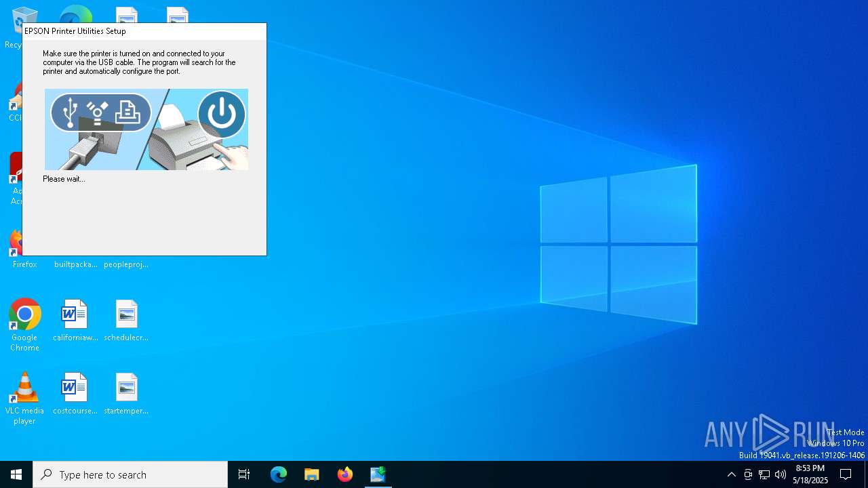Launch Microsoft Edge from taskbar

tap(279, 474)
